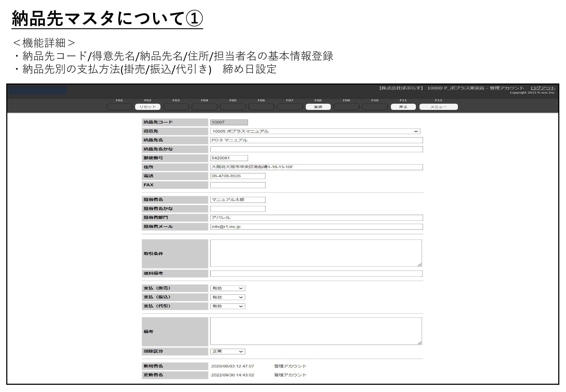566x392 pixels.
Task: Click the 電話 phone number field
Action: tap(238, 176)
